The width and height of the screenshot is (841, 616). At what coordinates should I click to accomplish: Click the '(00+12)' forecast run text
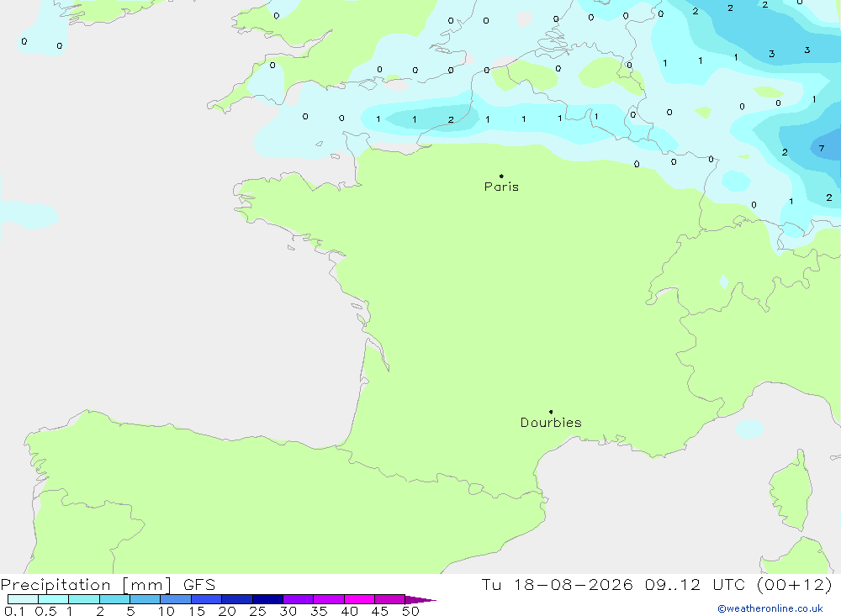(795, 584)
